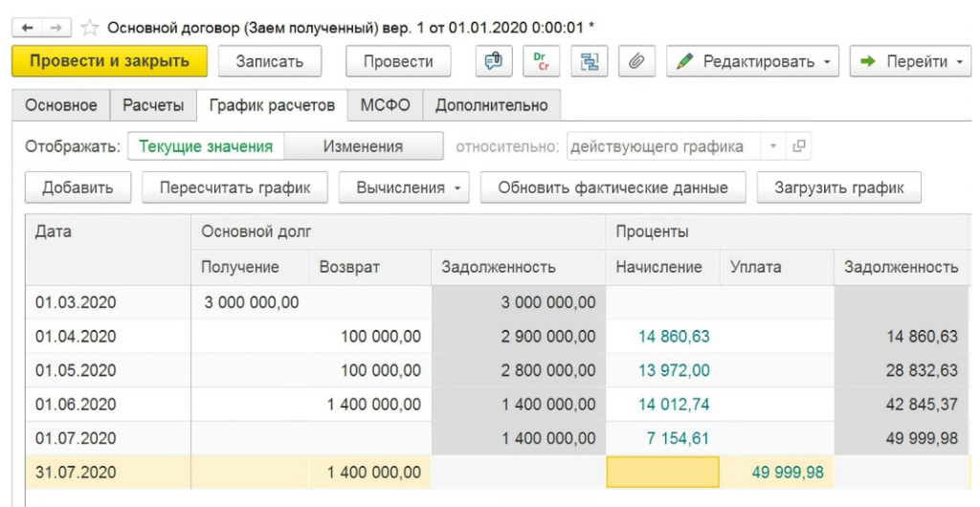Image resolution: width=980 pixels, height=507 pixels.
Task: Select the row dated 01.03.2020
Action: pyautogui.click(x=498, y=302)
